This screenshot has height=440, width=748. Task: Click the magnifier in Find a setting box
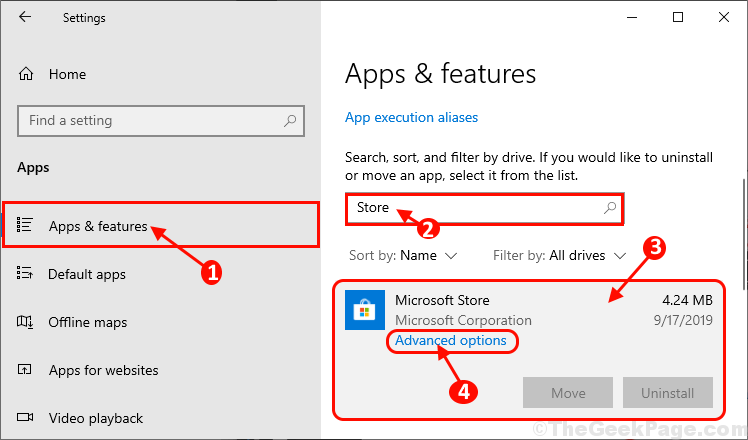click(290, 121)
